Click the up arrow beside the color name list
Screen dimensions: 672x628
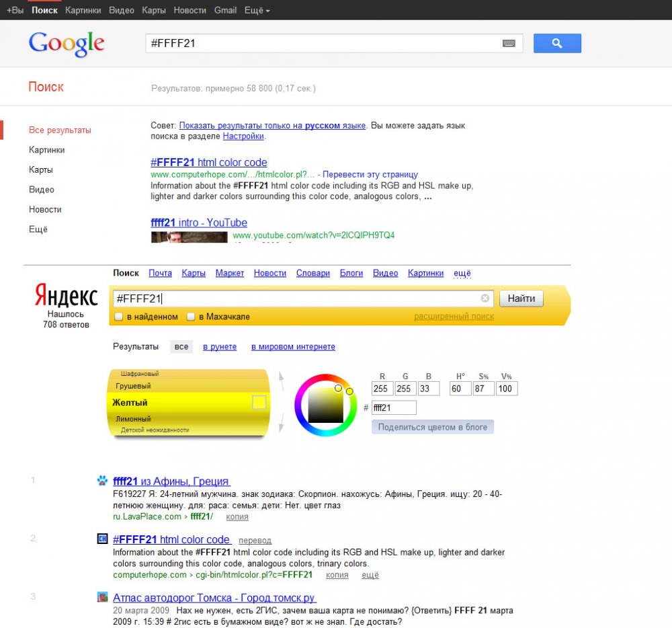(281, 381)
